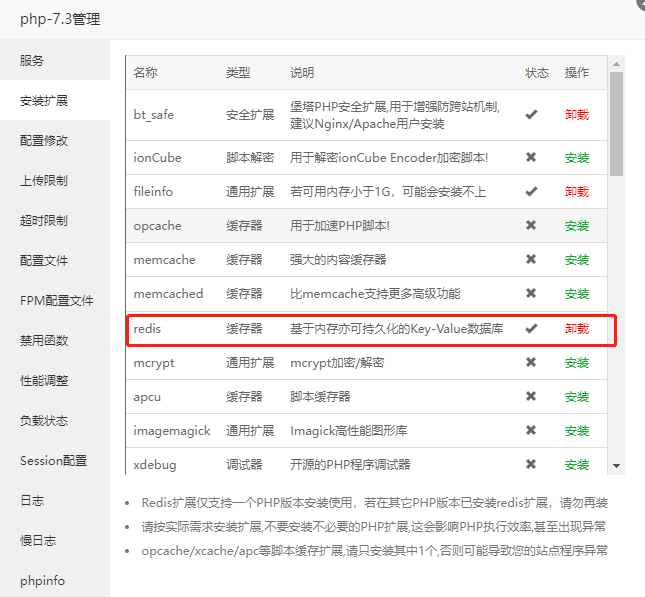Select the 安装扩展 sidebar tab

(55, 100)
